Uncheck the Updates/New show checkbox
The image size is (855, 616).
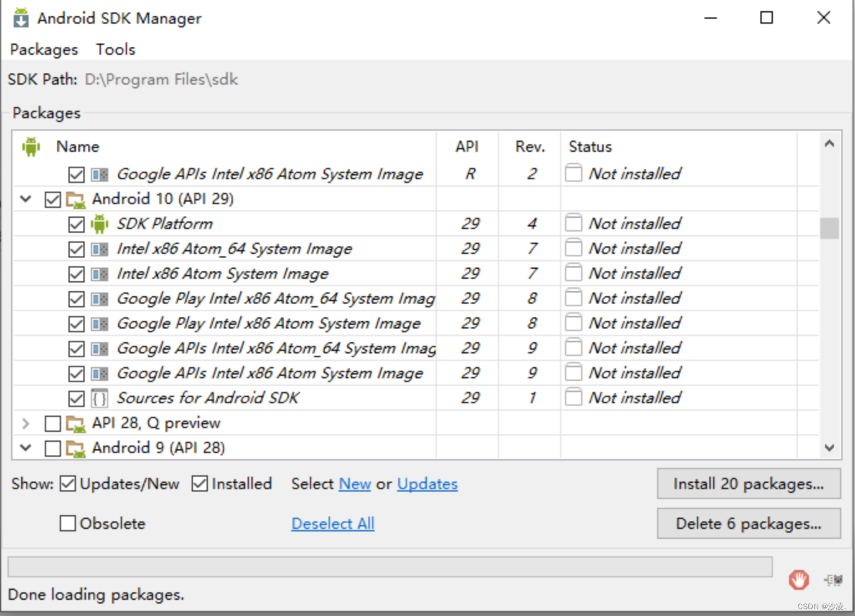[x=68, y=483]
